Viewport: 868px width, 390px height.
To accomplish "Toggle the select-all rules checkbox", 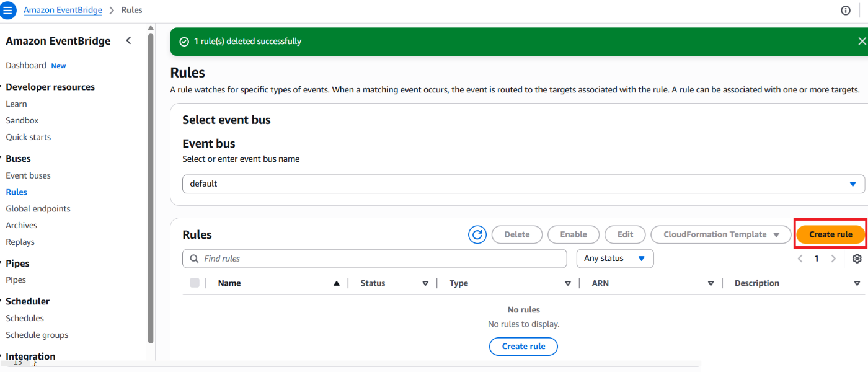I will [x=195, y=283].
